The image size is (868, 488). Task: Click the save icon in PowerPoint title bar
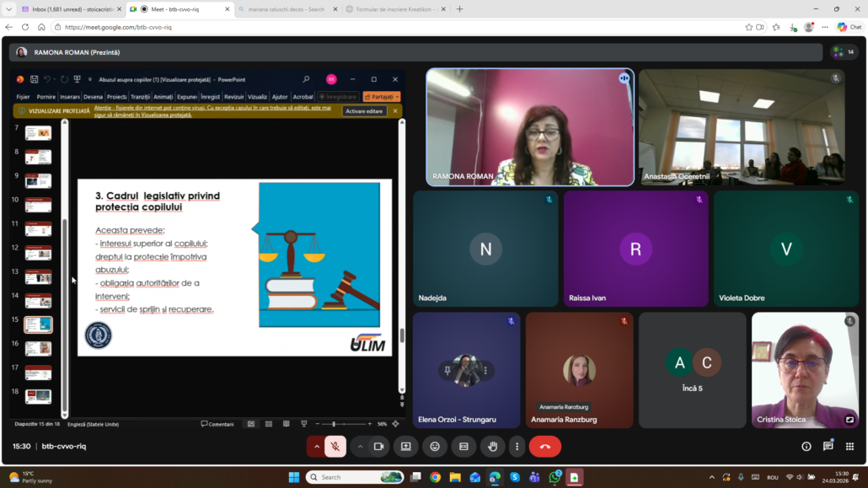pyautogui.click(x=35, y=79)
